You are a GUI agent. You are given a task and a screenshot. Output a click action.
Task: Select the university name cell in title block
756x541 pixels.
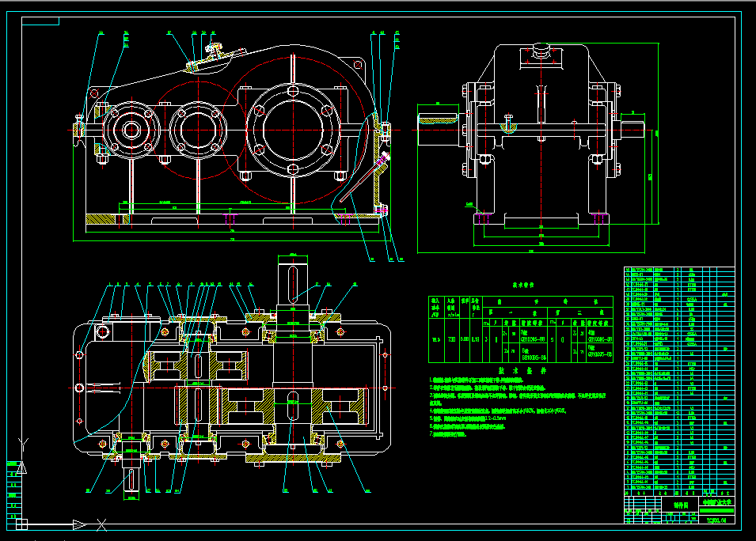716,502
